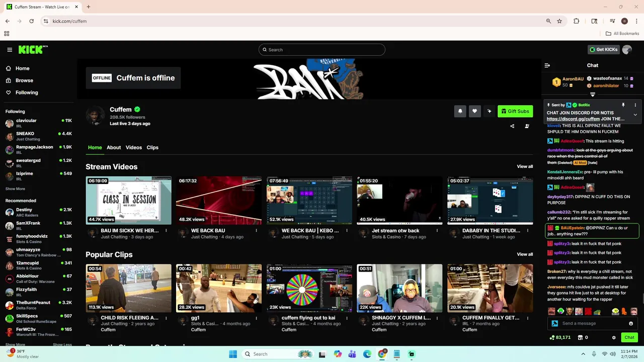Open options for CHILD RISK FLEEING clip
The image size is (644, 362).
(x=166, y=318)
